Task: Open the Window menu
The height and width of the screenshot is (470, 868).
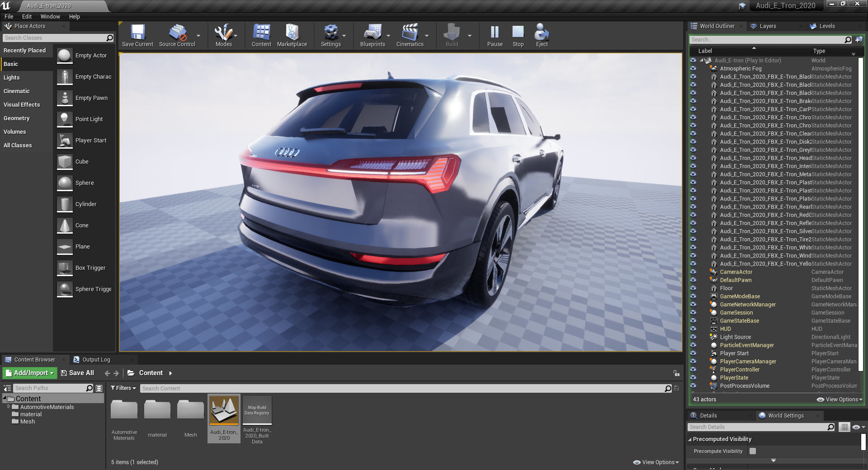Action: [50, 16]
